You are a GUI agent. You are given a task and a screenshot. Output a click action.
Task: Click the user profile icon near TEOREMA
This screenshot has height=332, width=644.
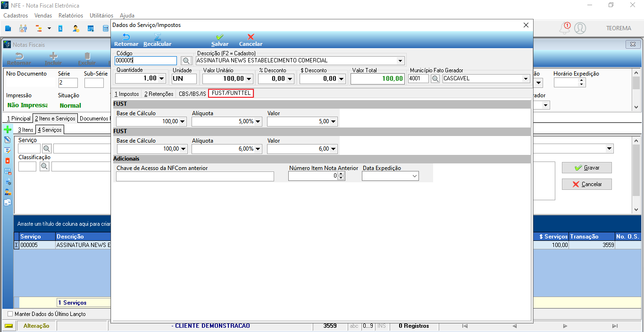(x=580, y=28)
